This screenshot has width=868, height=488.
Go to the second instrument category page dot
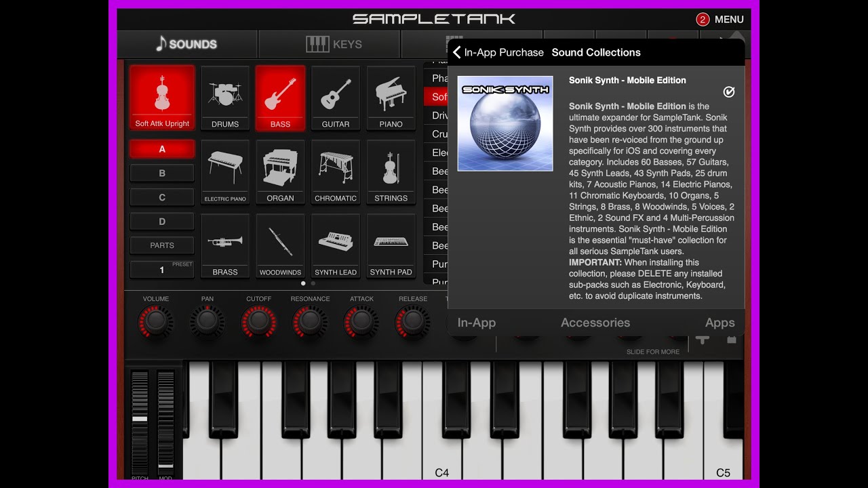point(313,283)
